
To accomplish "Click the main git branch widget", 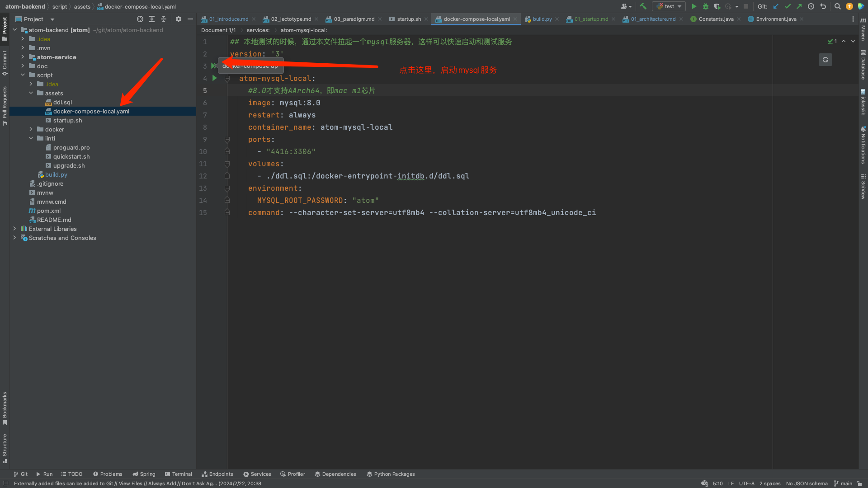I will [x=843, y=483].
